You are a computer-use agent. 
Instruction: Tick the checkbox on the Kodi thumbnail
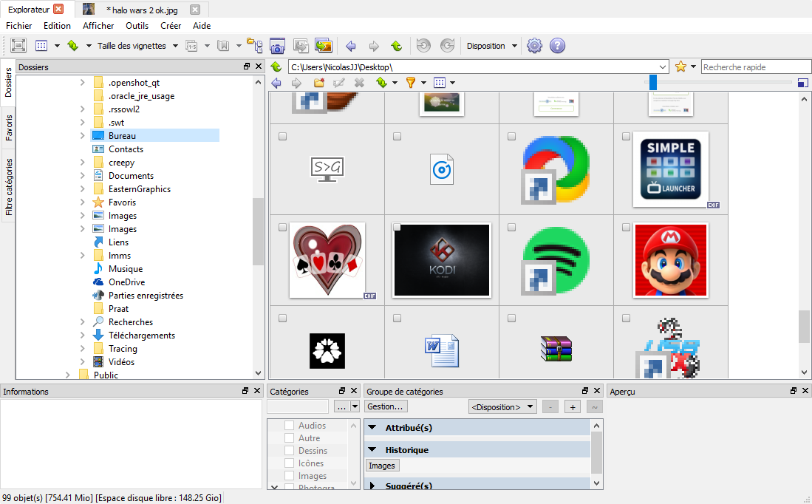click(x=398, y=228)
